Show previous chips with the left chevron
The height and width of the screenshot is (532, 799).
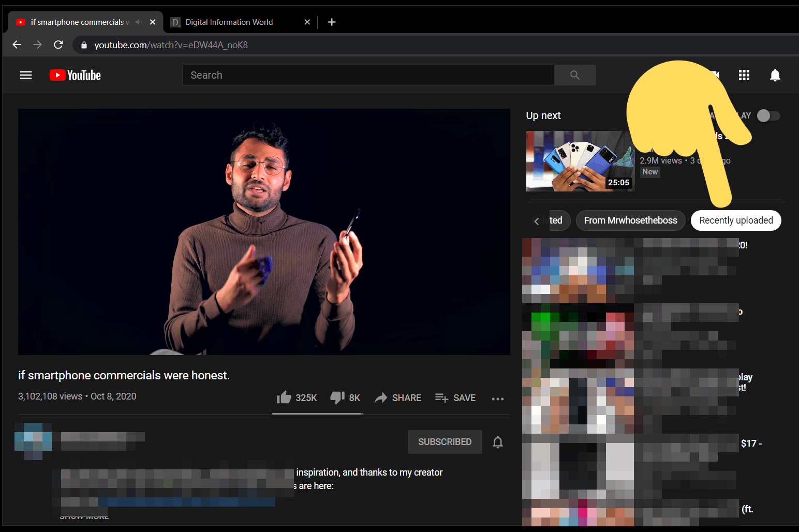point(537,221)
